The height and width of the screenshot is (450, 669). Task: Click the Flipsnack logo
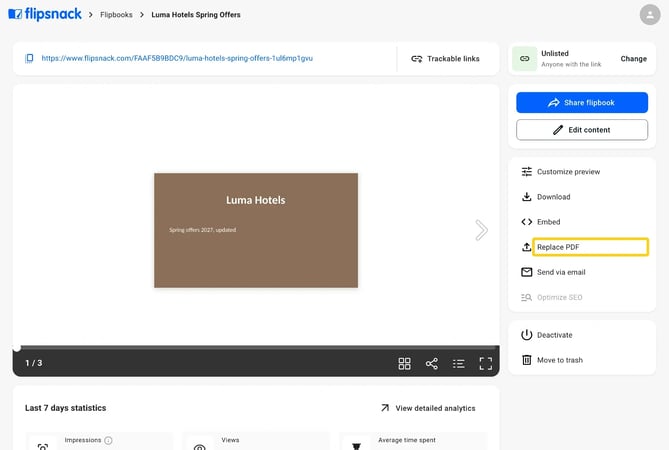click(x=45, y=14)
